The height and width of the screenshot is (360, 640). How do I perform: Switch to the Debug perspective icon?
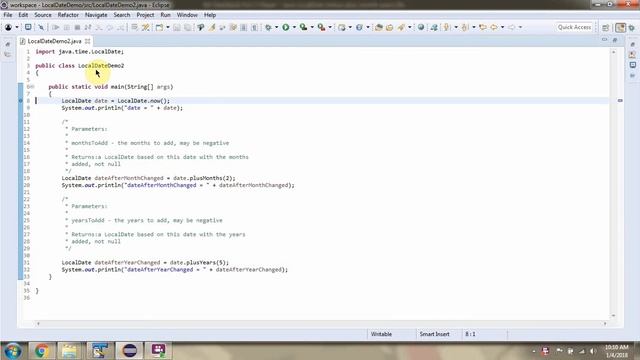(x=632, y=27)
